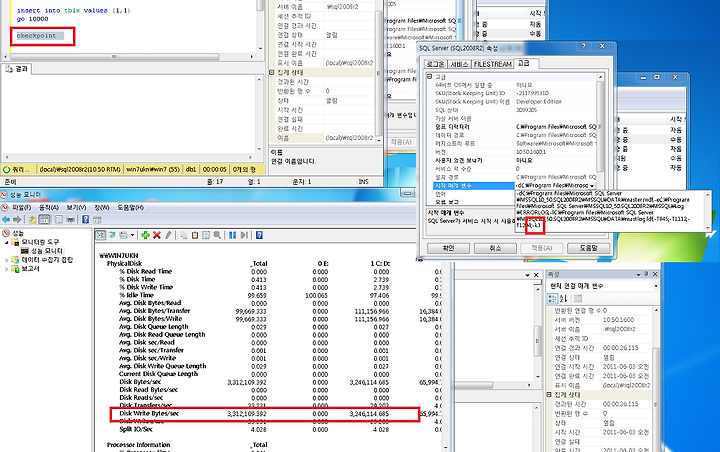Viewport: 720px width, 452px height.
Task: Click the Help icon in graph toolbar
Action: click(259, 235)
